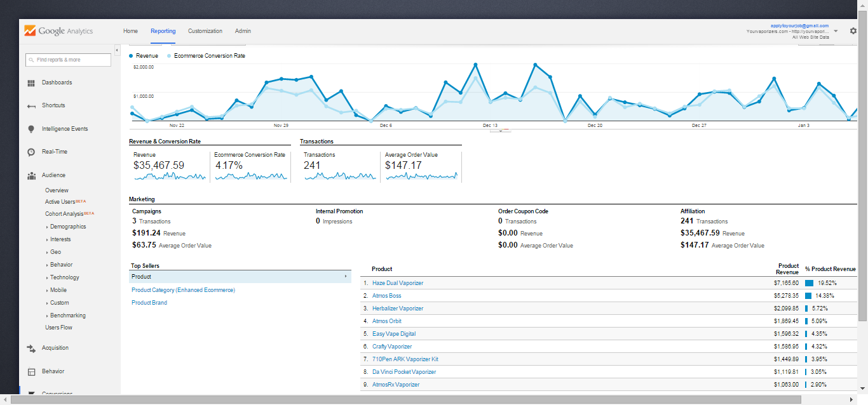Open the Easy Vape Digital product
This screenshot has width=868, height=405.
[x=394, y=334]
